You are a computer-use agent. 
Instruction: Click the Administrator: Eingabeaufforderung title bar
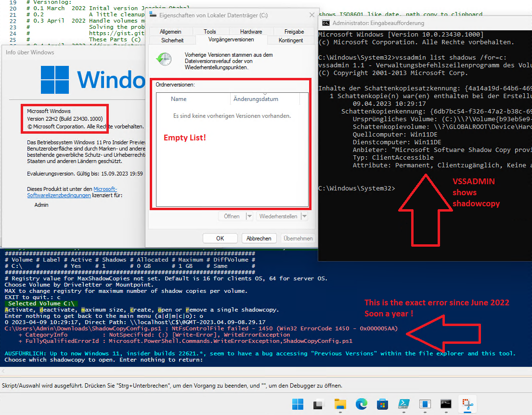point(425,23)
